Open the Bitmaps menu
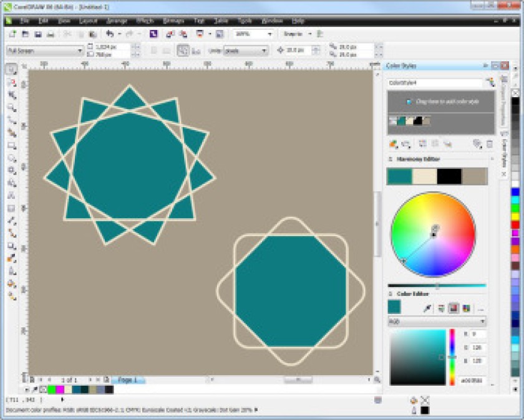Screen dimensions: 524x420 [173, 21]
